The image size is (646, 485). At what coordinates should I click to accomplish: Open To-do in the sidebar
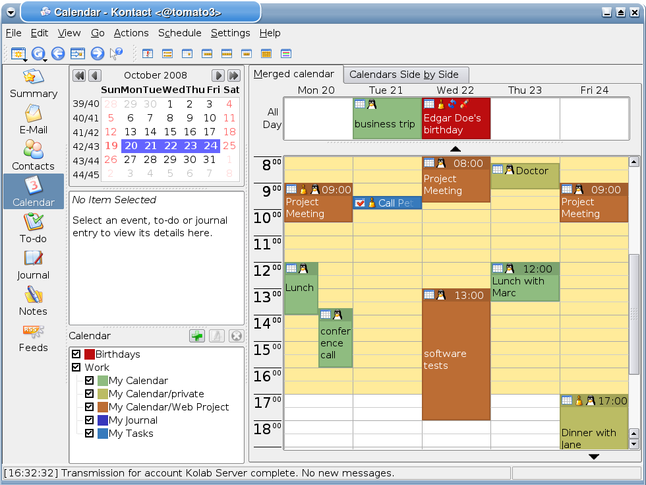click(x=33, y=228)
